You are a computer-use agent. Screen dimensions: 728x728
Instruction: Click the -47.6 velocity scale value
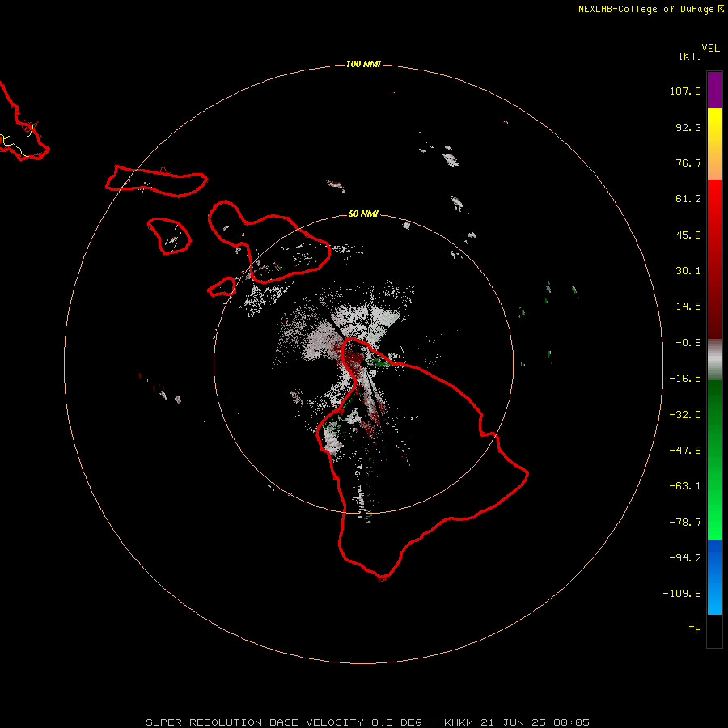pyautogui.click(x=685, y=451)
